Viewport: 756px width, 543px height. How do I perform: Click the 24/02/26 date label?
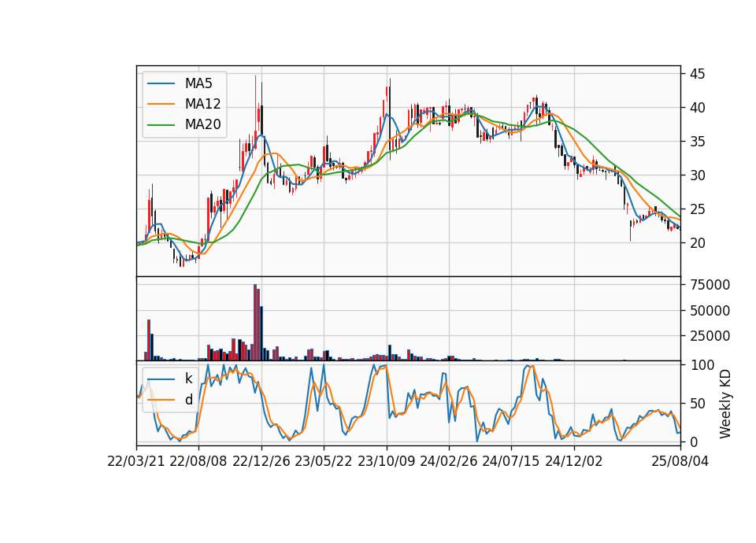coord(448,461)
